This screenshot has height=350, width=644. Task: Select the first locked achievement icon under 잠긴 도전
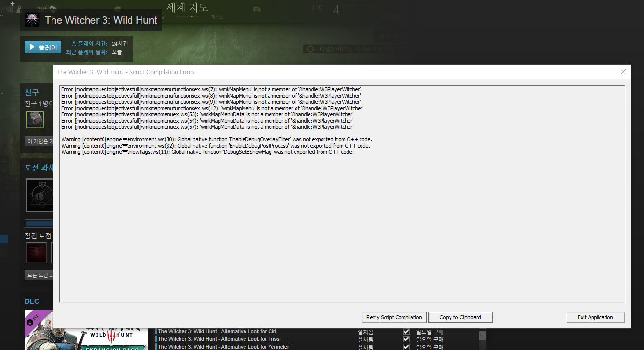click(x=37, y=253)
